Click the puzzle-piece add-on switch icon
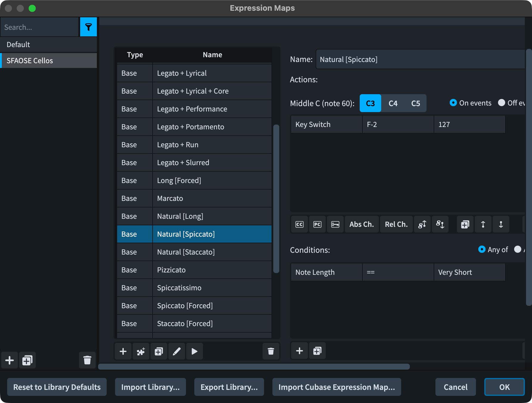Viewport: 532px width, 403px height. tap(141, 351)
